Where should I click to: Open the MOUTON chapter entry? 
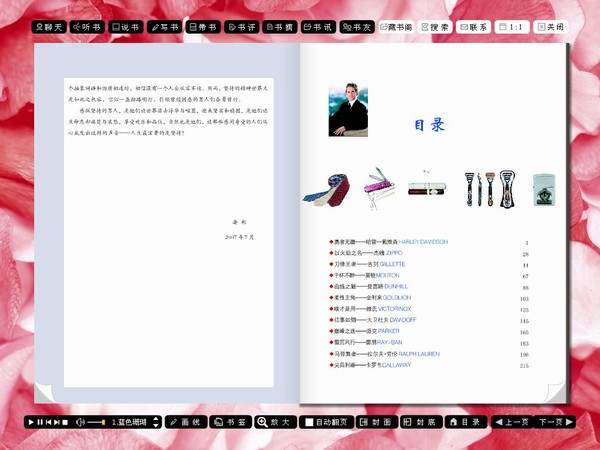coord(364,275)
